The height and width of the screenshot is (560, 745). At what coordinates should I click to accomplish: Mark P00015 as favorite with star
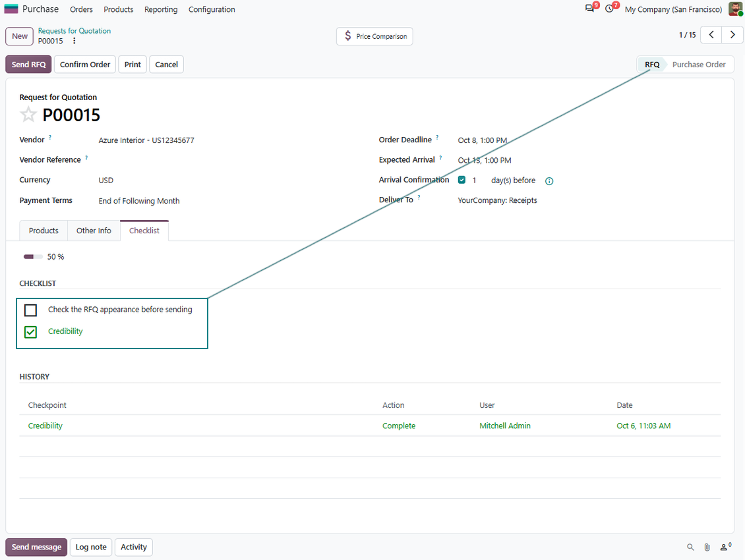click(x=28, y=115)
